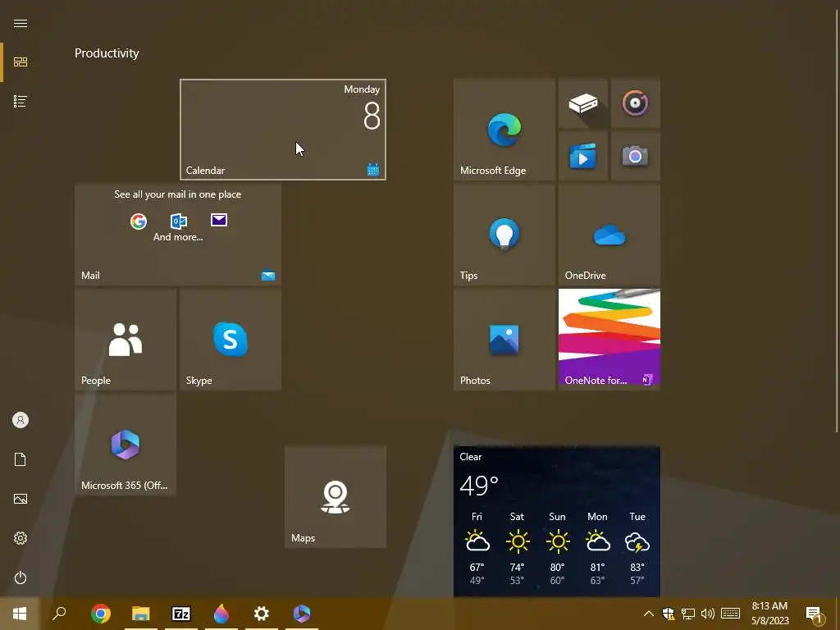Open the OneDrive tile
The image size is (840, 630).
pos(609,234)
